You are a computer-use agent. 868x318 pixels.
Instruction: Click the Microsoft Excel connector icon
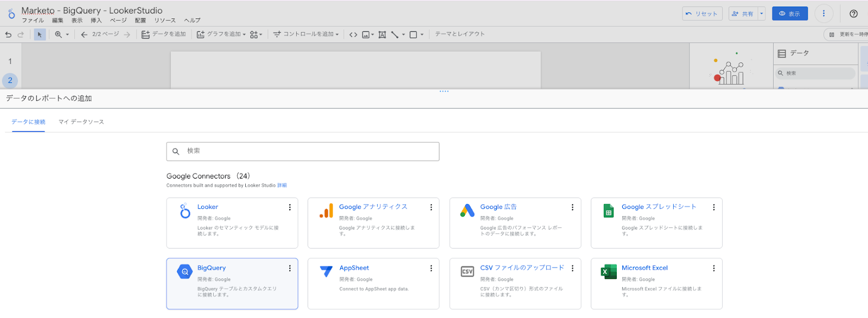(609, 271)
